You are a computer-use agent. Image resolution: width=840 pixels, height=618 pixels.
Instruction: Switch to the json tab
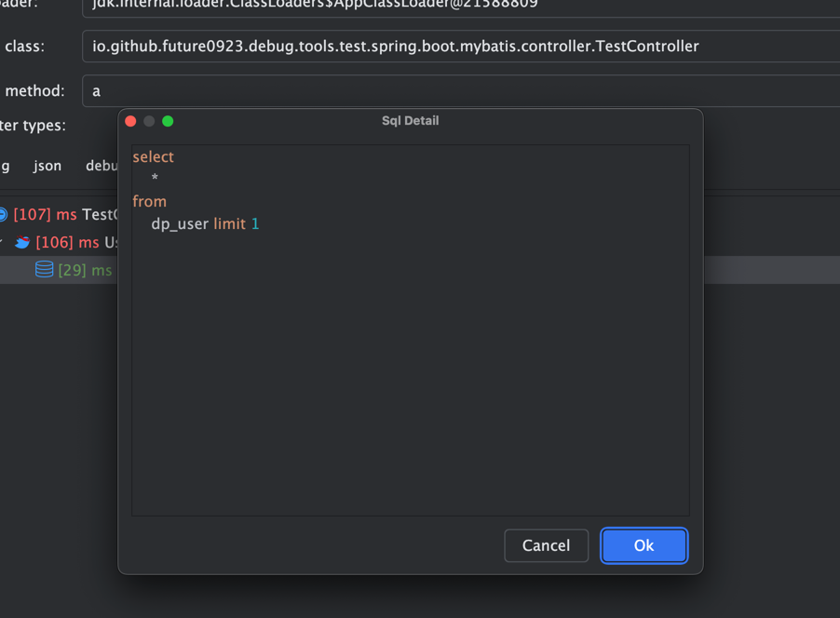click(x=47, y=166)
